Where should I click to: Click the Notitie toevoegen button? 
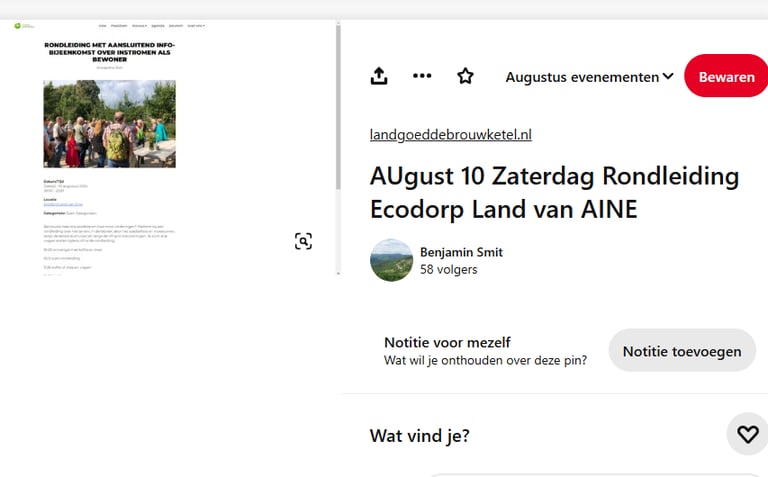click(682, 351)
